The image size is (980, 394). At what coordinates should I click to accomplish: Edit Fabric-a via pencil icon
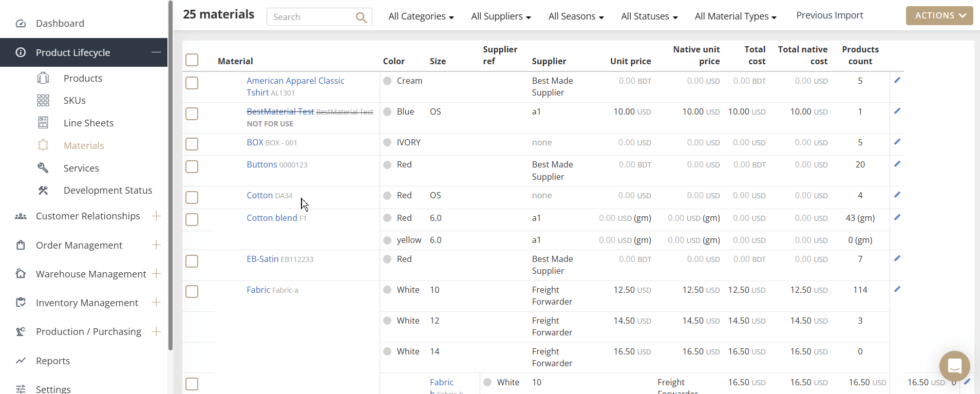click(x=897, y=289)
